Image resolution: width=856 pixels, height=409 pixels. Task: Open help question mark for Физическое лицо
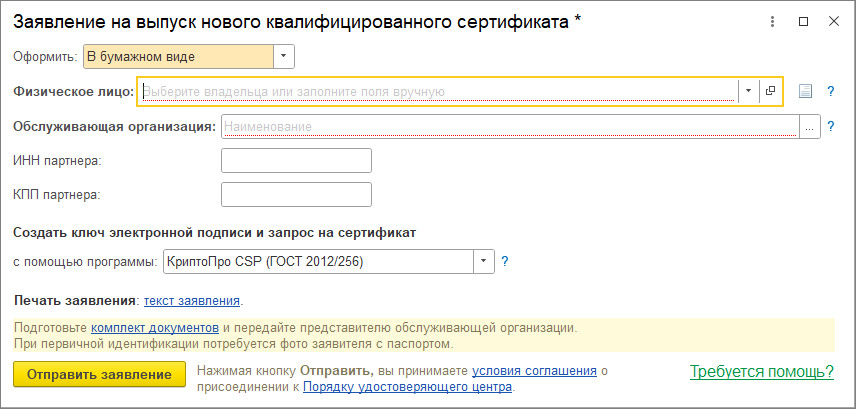[x=830, y=92]
